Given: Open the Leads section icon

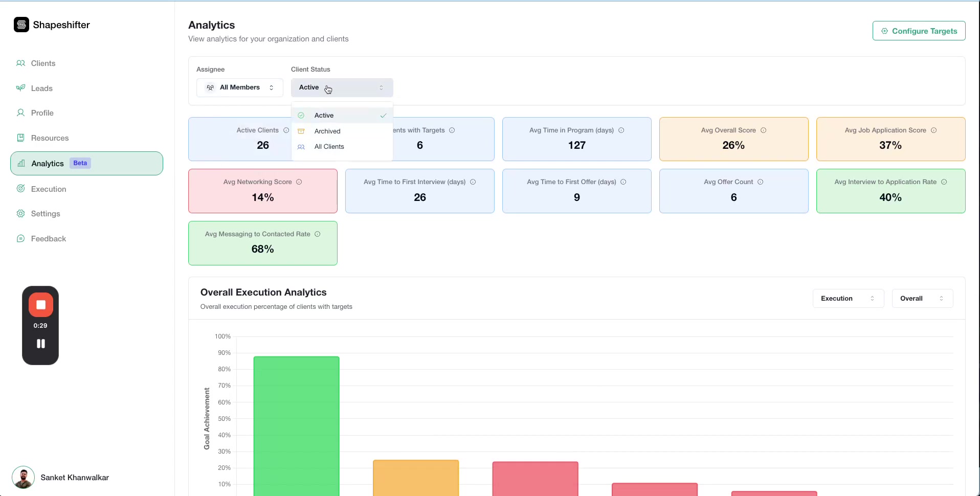Looking at the screenshot, I should [x=20, y=87].
